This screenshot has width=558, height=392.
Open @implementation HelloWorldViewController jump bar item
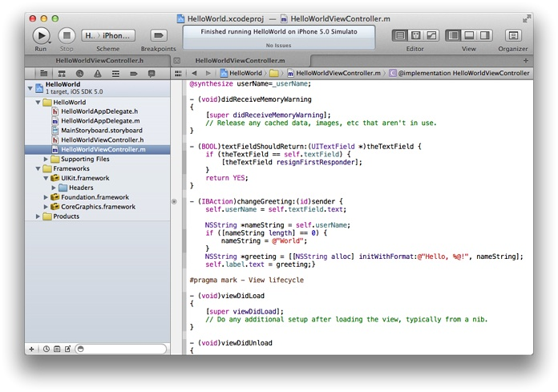coord(459,73)
